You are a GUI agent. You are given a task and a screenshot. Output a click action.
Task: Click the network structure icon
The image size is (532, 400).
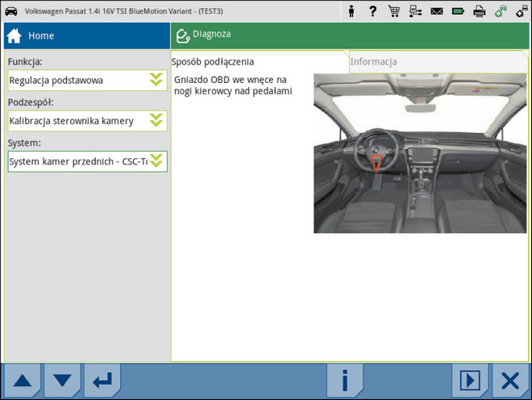coord(415,11)
